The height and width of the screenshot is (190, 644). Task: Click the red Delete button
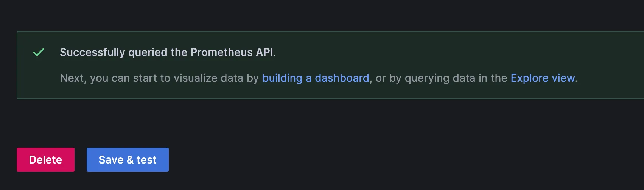tap(45, 160)
